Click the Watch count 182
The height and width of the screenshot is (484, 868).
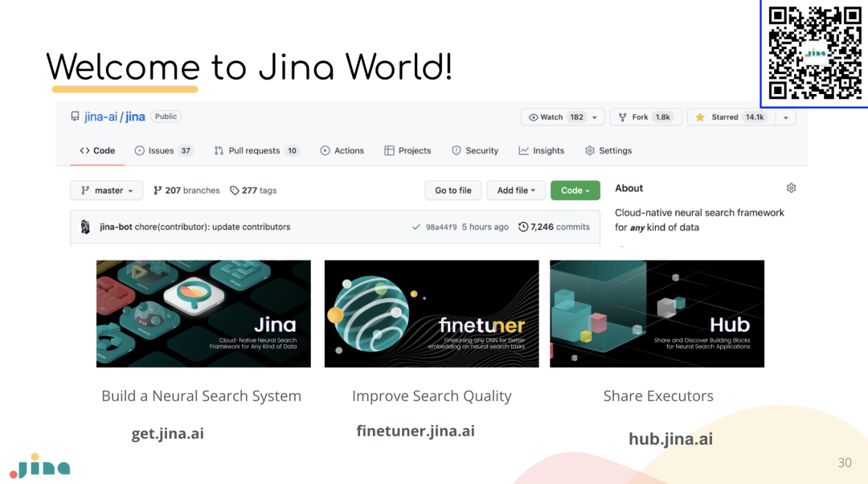[x=577, y=117]
